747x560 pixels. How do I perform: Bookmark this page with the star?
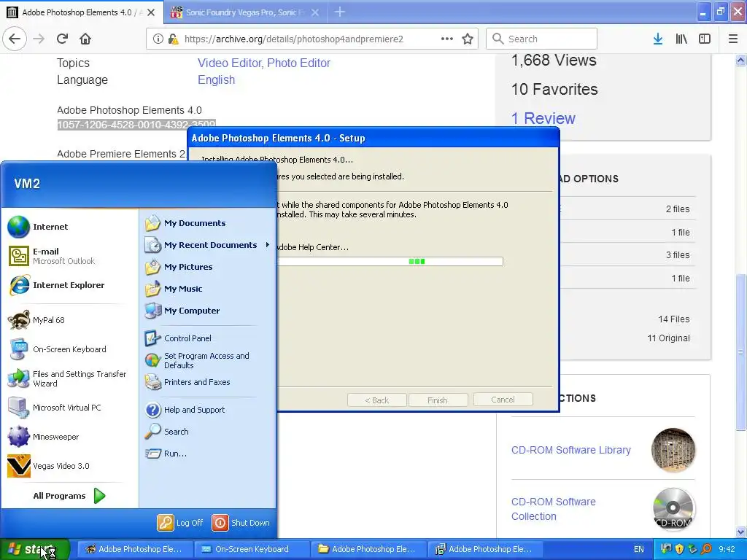point(468,39)
